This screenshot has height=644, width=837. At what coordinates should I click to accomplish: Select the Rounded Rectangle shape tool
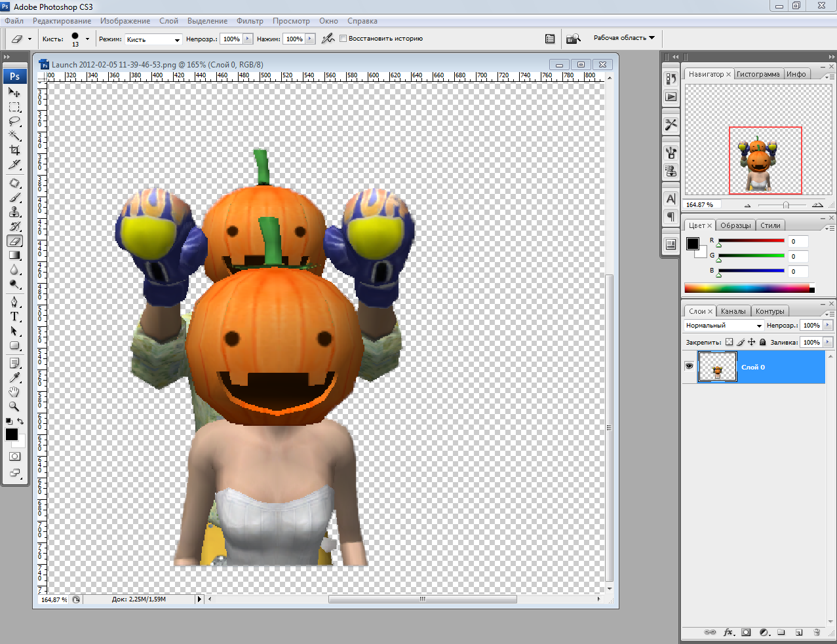coord(14,345)
